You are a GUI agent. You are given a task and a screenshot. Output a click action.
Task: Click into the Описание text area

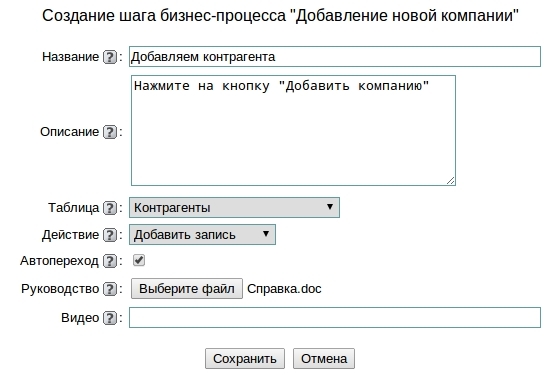point(293,130)
